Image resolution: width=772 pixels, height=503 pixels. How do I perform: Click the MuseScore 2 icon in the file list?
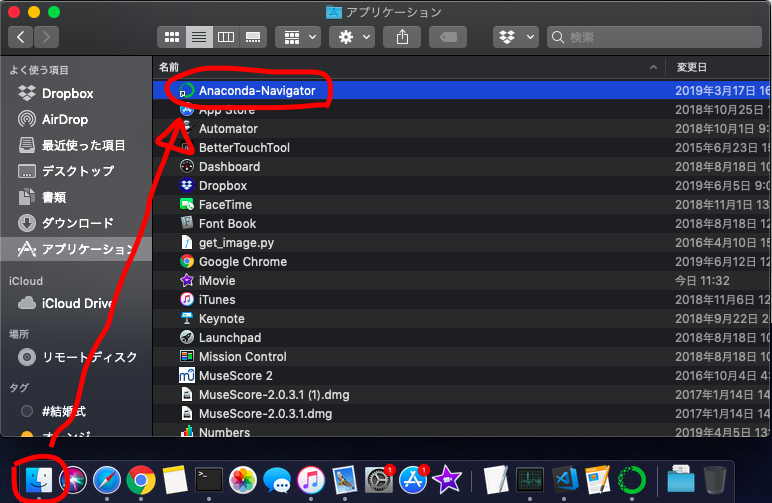(x=187, y=376)
